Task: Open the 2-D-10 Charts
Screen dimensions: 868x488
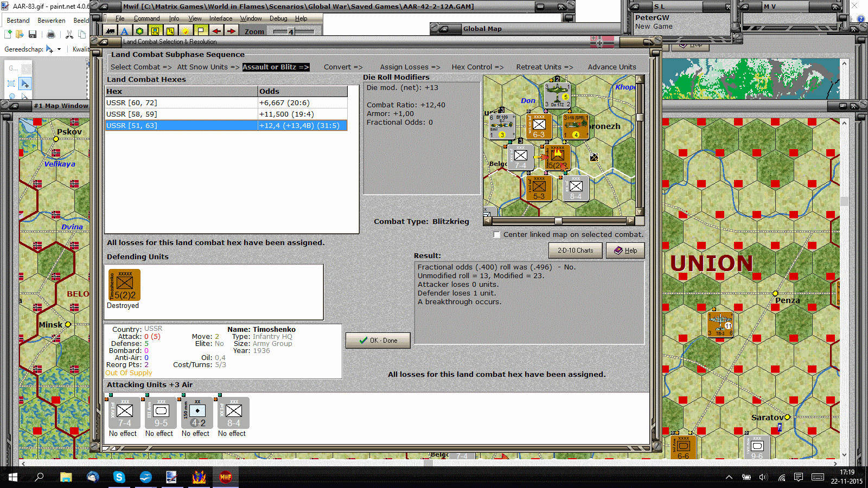Action: point(576,251)
